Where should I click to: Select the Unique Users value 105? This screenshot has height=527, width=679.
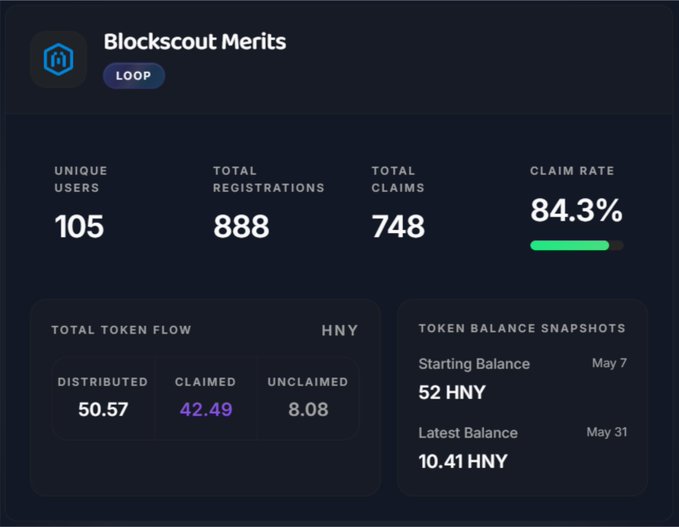tap(79, 226)
